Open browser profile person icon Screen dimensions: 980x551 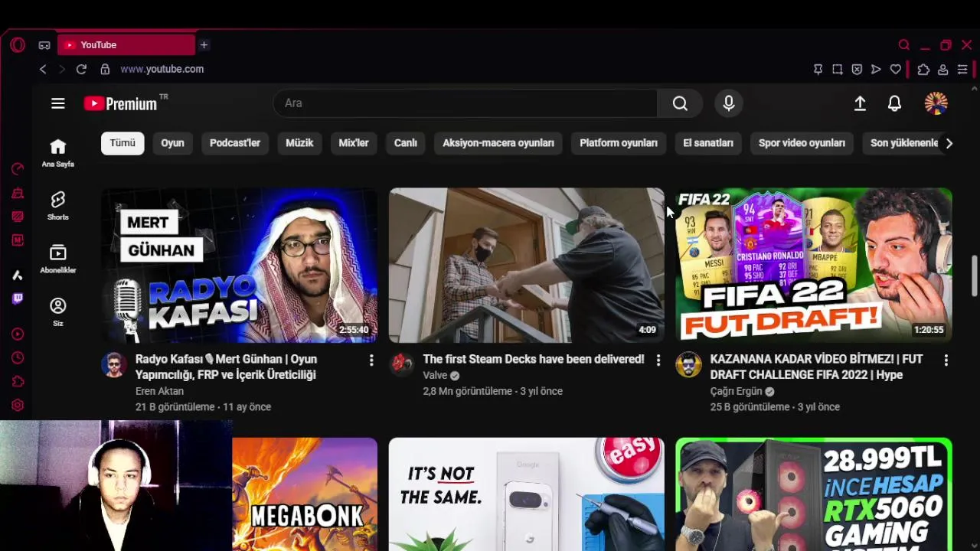(x=943, y=70)
